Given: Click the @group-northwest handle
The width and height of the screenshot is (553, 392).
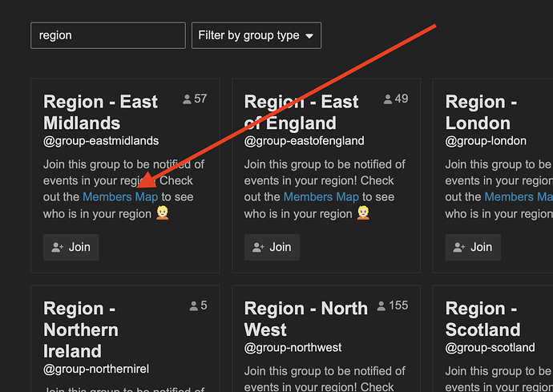Looking at the screenshot, I should click(x=293, y=348).
